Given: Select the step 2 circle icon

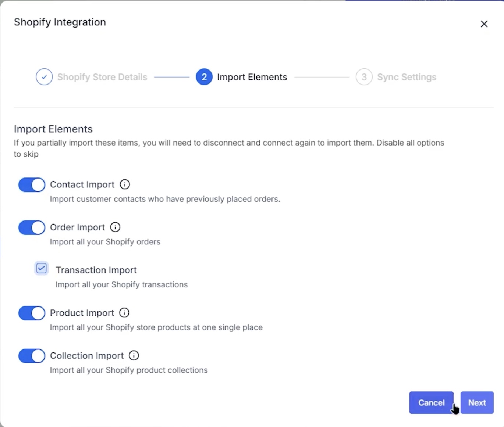Looking at the screenshot, I should [204, 77].
